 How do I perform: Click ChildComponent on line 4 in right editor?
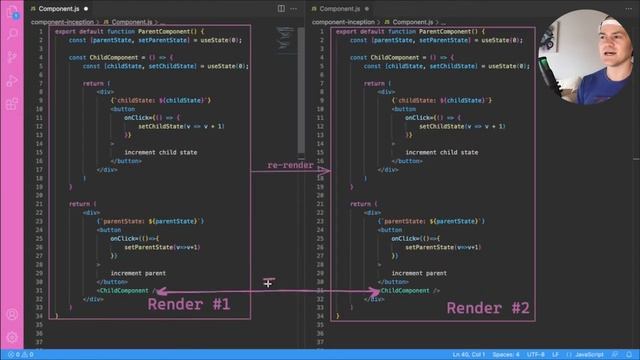pos(395,58)
